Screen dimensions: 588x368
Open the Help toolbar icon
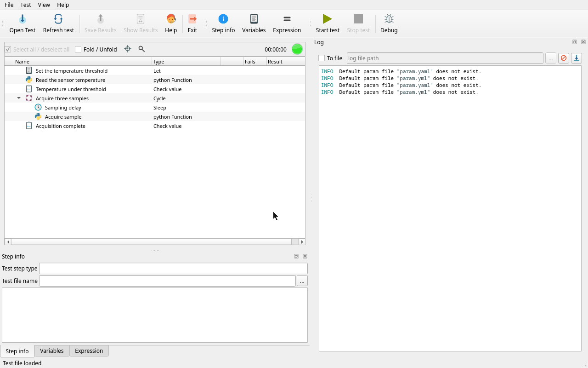[x=171, y=19]
